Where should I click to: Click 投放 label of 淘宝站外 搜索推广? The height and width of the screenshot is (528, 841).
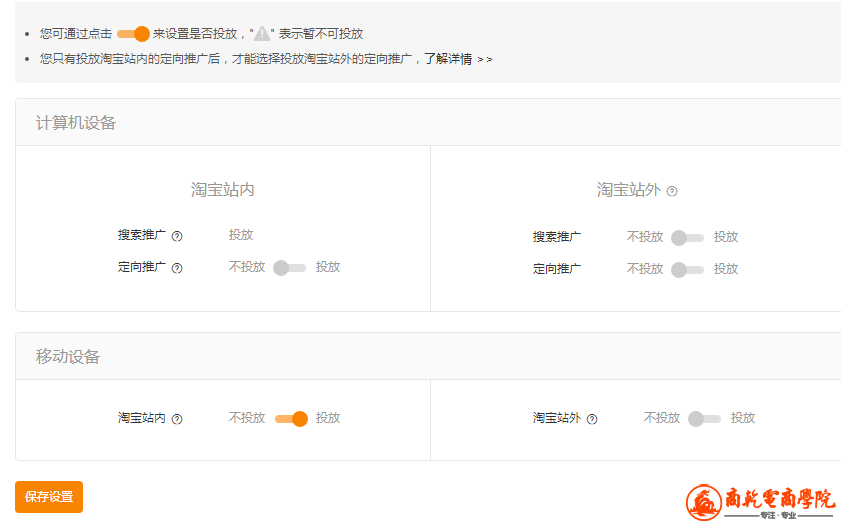click(726, 237)
